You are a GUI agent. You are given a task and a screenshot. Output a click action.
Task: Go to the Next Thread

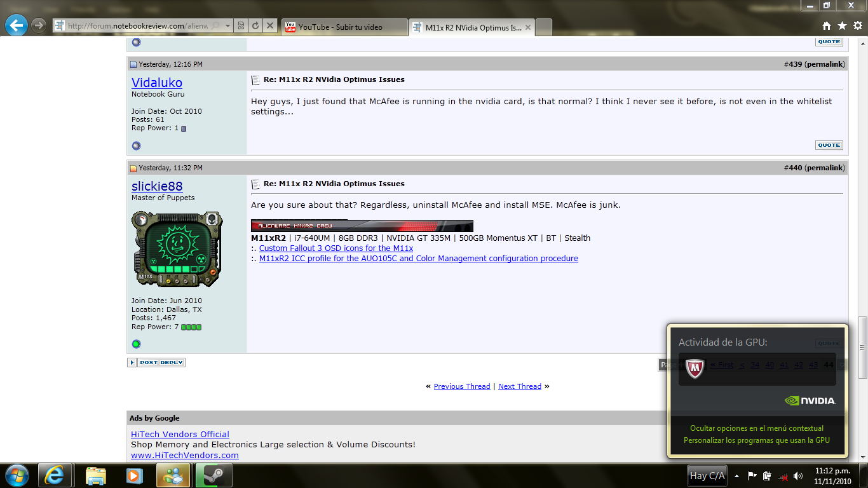[520, 386]
